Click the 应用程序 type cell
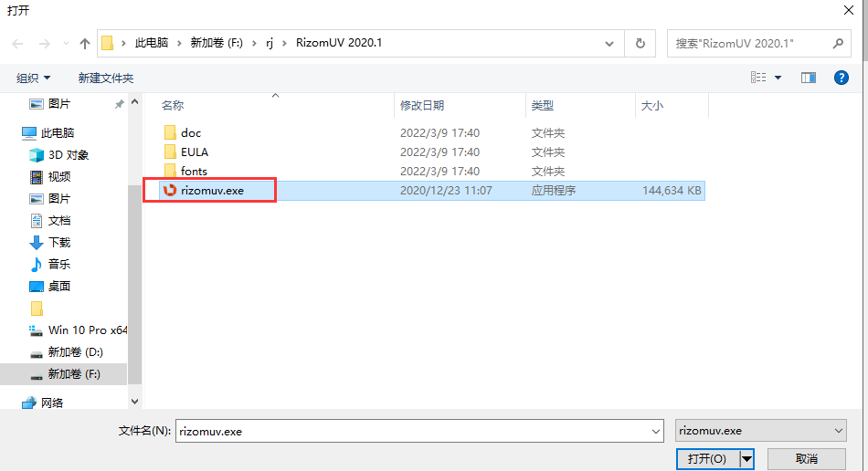 coord(554,191)
